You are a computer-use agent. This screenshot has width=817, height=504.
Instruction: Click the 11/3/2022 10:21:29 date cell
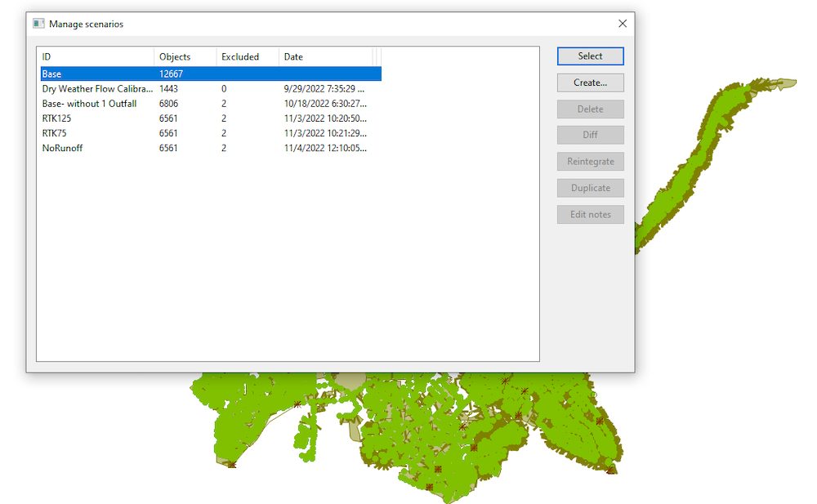(x=325, y=133)
